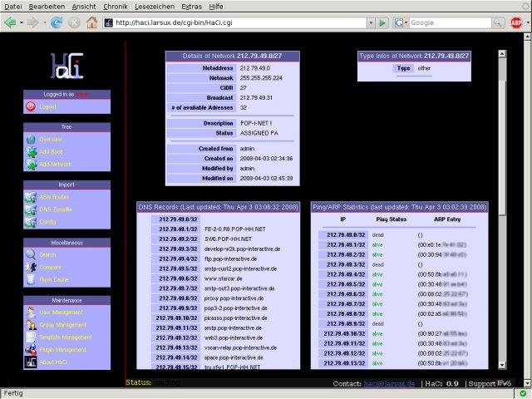Click the Add Root icon
The width and height of the screenshot is (532, 399).
click(32, 152)
